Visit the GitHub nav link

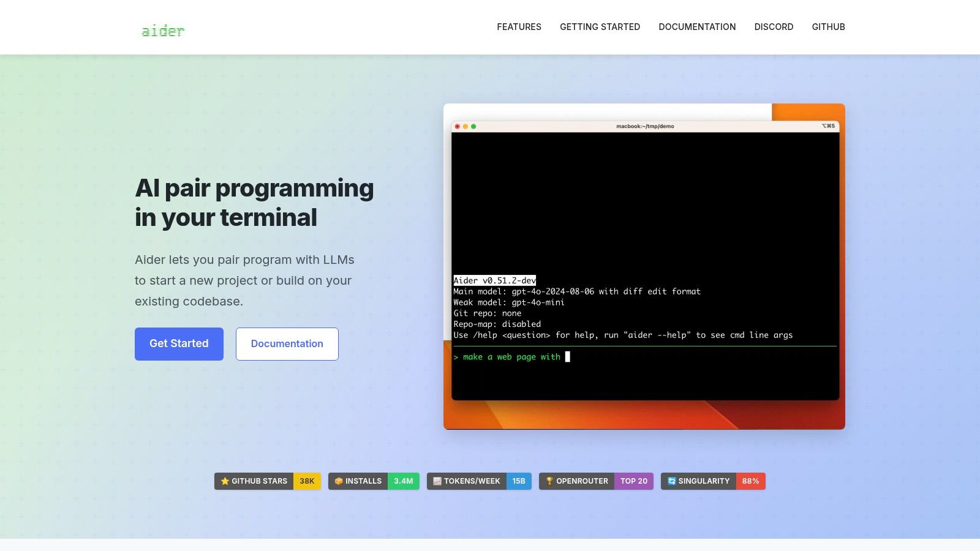[828, 27]
